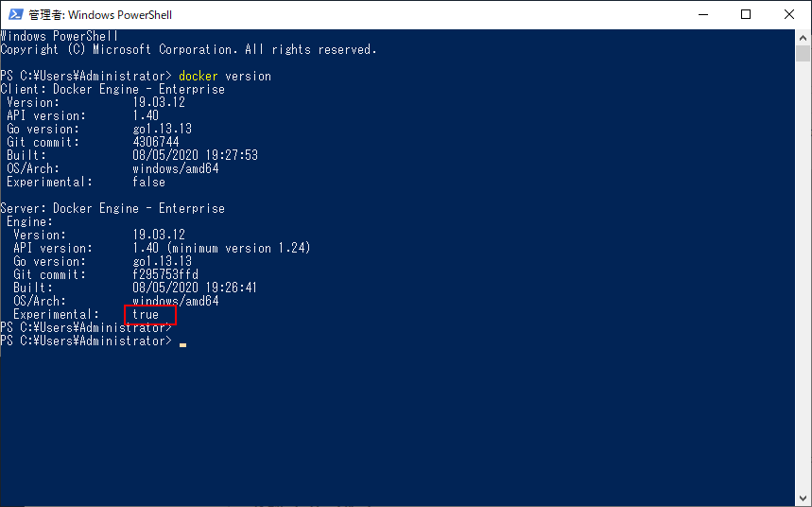Minimize the PowerShell window
This screenshot has width=812, height=507.
point(702,14)
